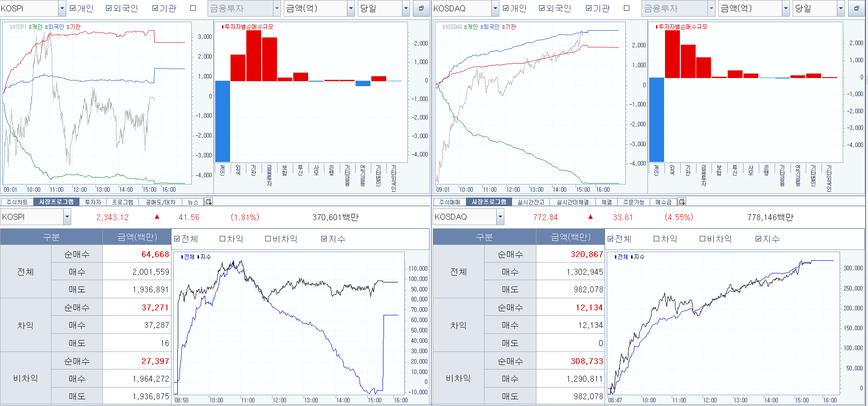Open 공매도/대차 tab
868x406 pixels.
[161, 202]
